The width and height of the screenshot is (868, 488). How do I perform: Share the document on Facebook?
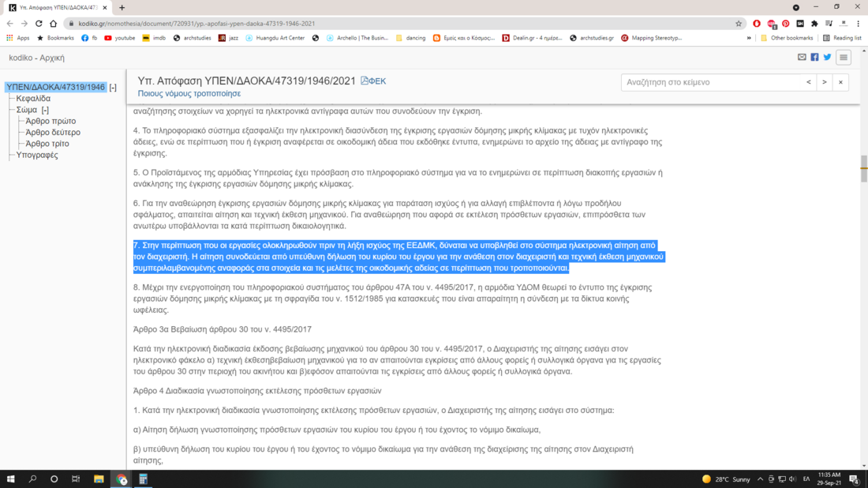pyautogui.click(x=814, y=58)
